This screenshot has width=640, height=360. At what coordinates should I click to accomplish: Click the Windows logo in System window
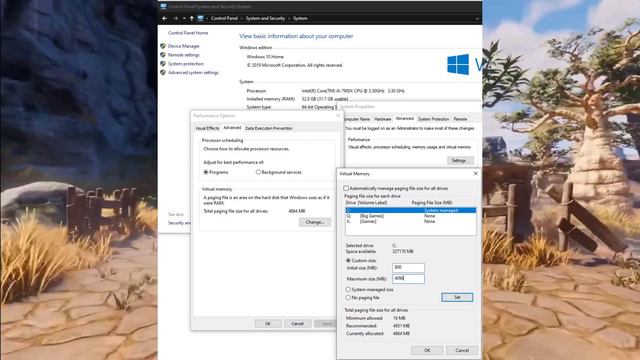click(x=458, y=64)
